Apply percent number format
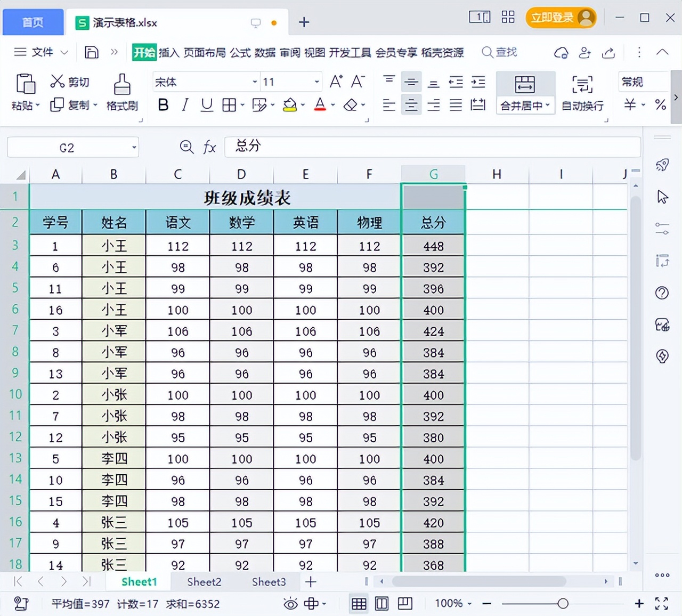This screenshot has width=682, height=616. click(660, 105)
